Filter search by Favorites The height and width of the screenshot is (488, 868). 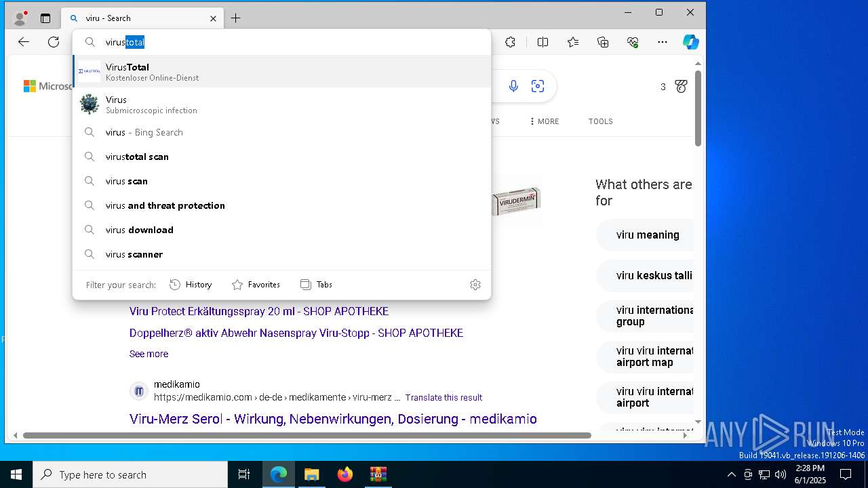(x=256, y=285)
